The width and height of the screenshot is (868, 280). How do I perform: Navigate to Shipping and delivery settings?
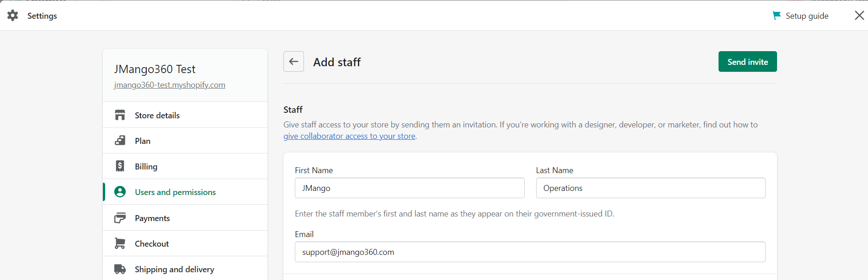174,269
